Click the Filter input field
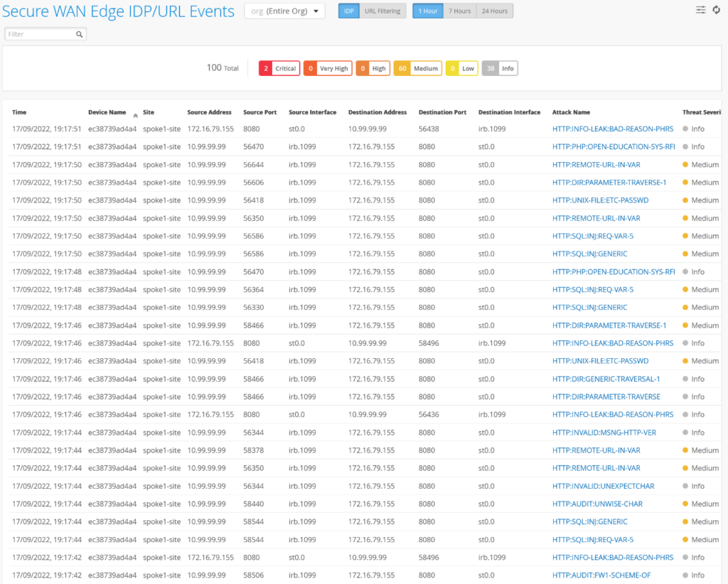The image size is (728, 584). pyautogui.click(x=45, y=34)
